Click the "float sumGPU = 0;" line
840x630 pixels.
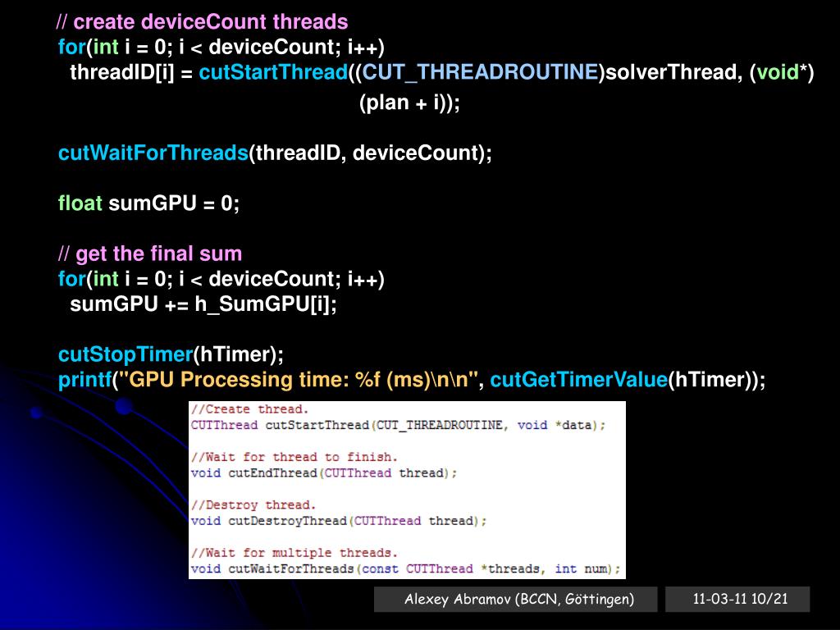click(x=149, y=203)
